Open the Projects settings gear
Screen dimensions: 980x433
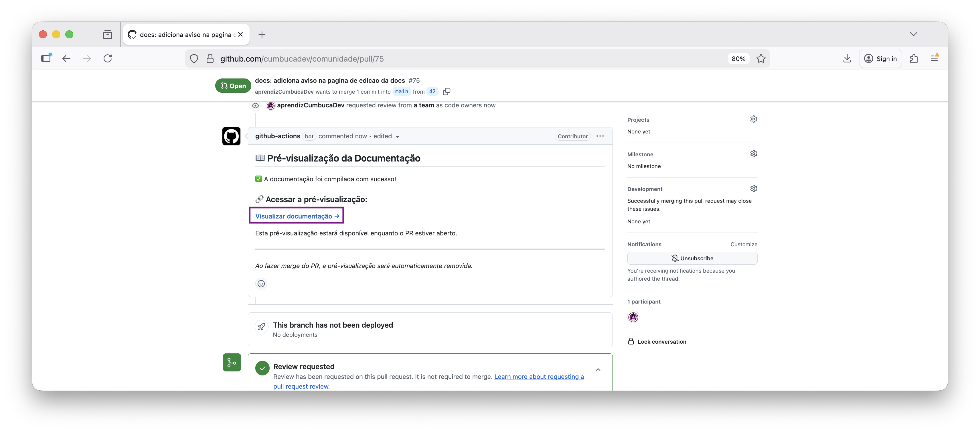pos(753,119)
